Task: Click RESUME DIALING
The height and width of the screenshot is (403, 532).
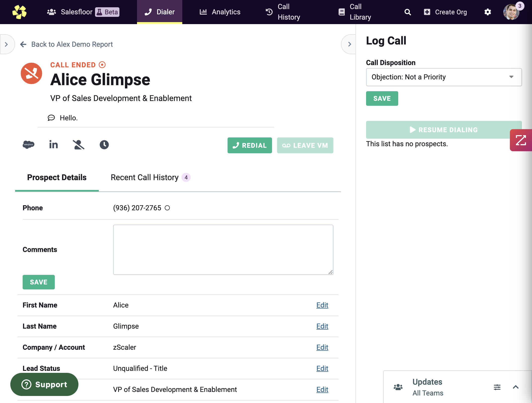Action: (444, 130)
